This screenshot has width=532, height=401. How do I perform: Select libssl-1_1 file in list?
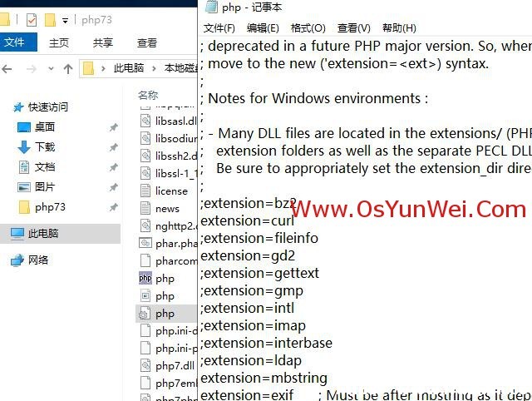[x=168, y=174]
